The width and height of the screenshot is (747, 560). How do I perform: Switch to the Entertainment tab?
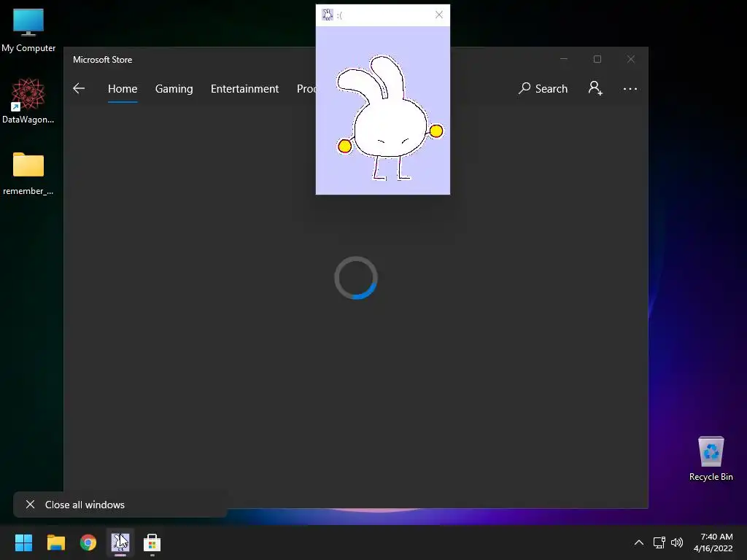[x=244, y=88]
